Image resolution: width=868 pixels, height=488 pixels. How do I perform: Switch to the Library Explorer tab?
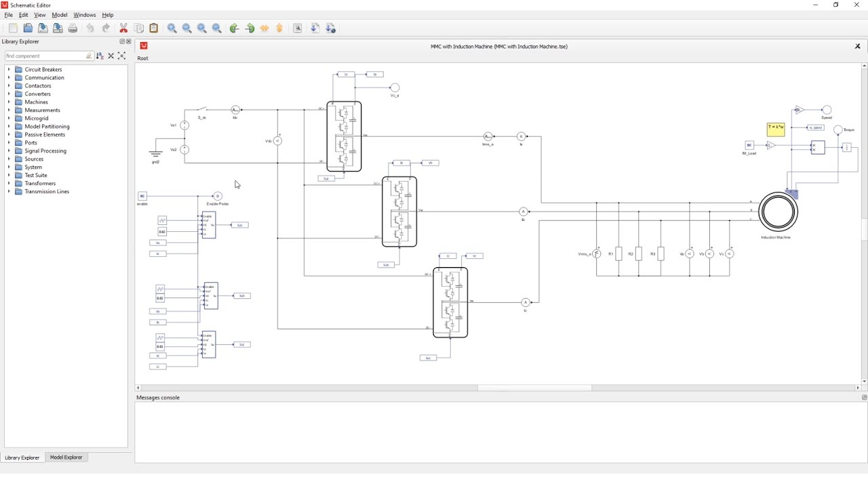[22, 458]
